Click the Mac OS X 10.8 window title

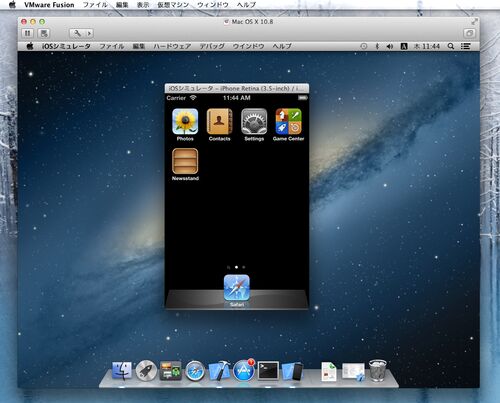tap(252, 22)
